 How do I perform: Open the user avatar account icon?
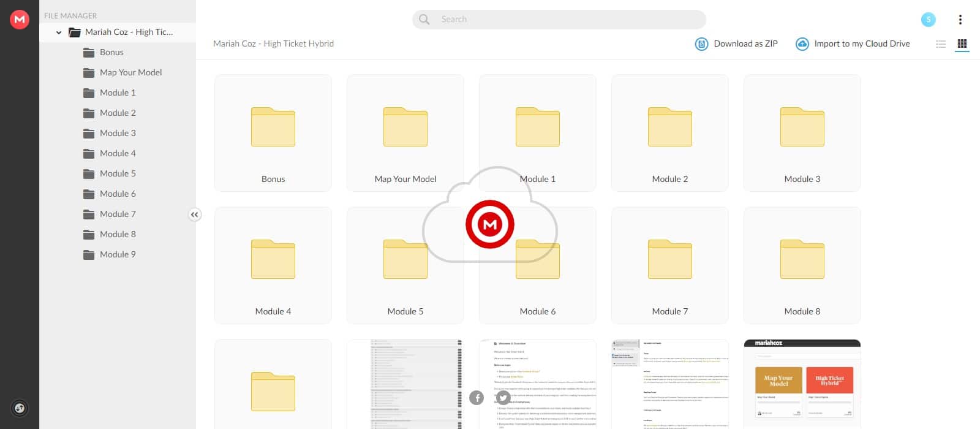pos(928,20)
